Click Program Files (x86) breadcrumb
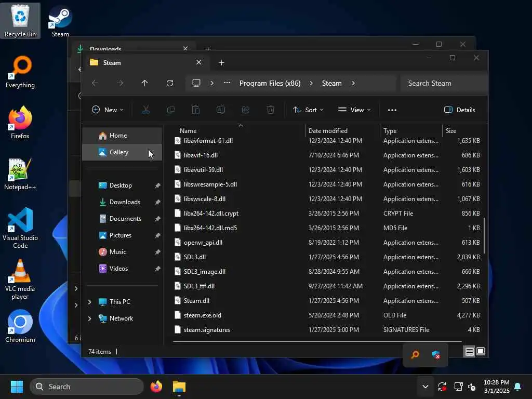The image size is (532, 399). click(x=270, y=83)
